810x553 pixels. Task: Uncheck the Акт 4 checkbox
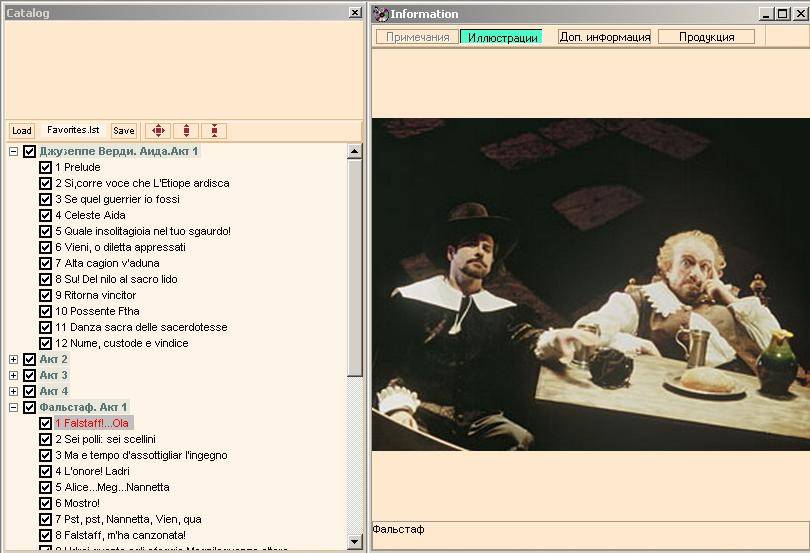tap(29, 391)
